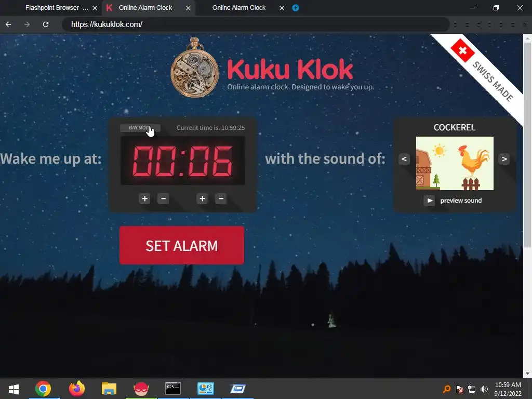Image resolution: width=532 pixels, height=399 pixels.
Task: Switch to the Flashpoint Browser tab
Action: pos(57,7)
